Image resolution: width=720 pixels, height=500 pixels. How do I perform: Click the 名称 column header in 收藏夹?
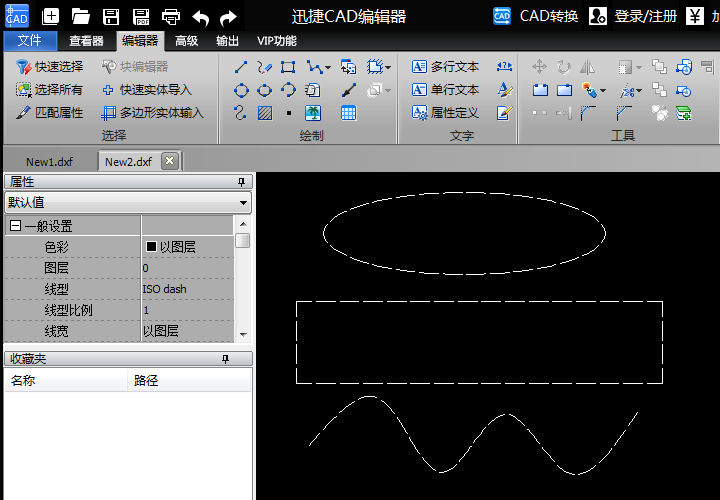pos(65,381)
